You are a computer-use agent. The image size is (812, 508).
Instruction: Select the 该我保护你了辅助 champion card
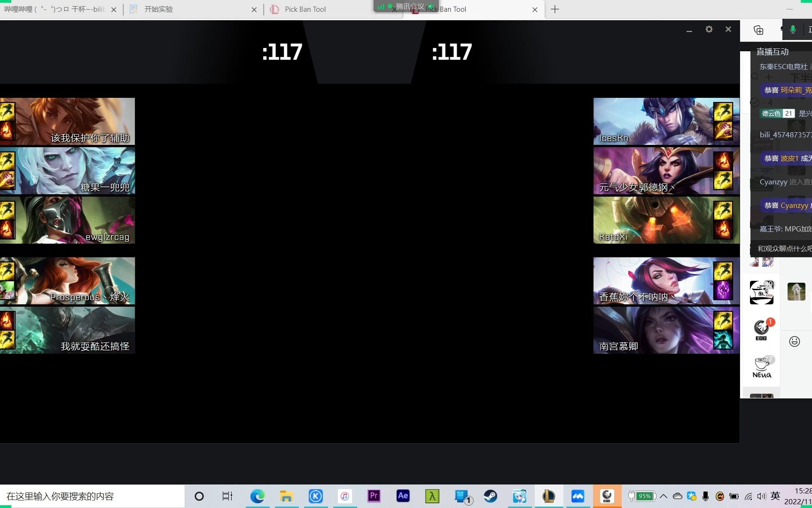pos(67,121)
